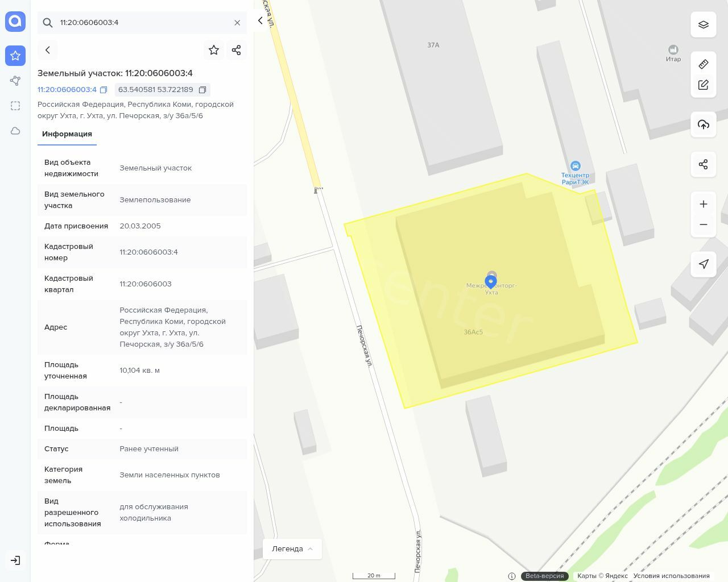Image resolution: width=728 pixels, height=582 pixels.
Task: Locate my position on map
Action: 703,264
